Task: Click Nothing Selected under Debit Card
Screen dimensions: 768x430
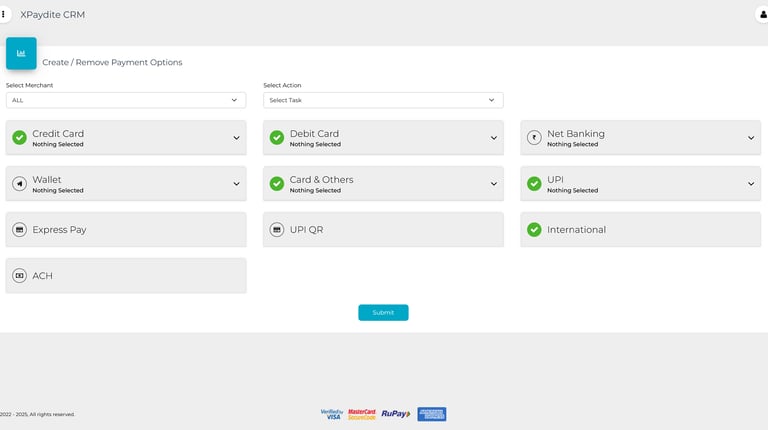Action: click(315, 144)
